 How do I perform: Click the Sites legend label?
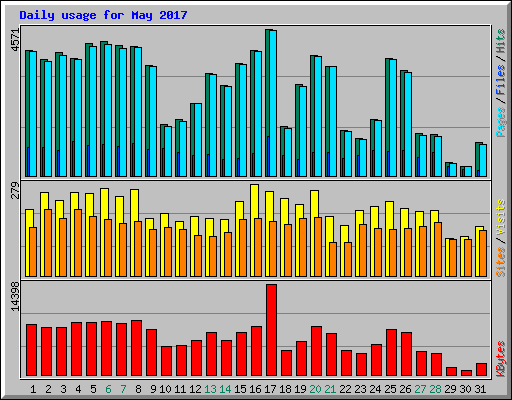pos(501,262)
